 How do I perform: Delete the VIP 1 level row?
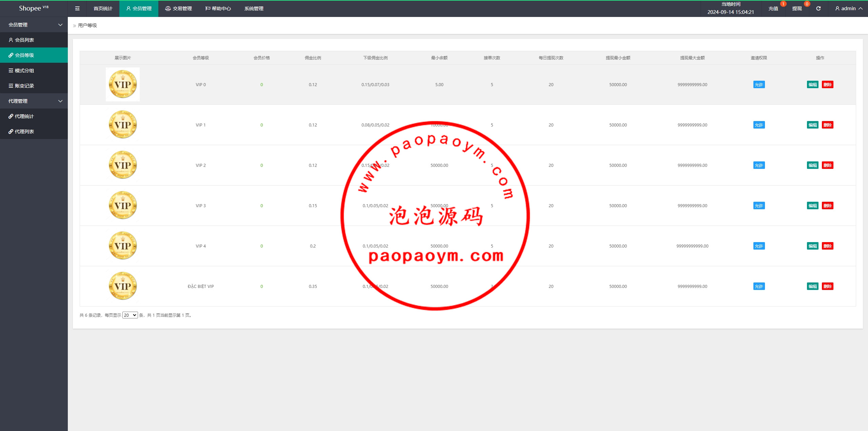click(x=828, y=125)
